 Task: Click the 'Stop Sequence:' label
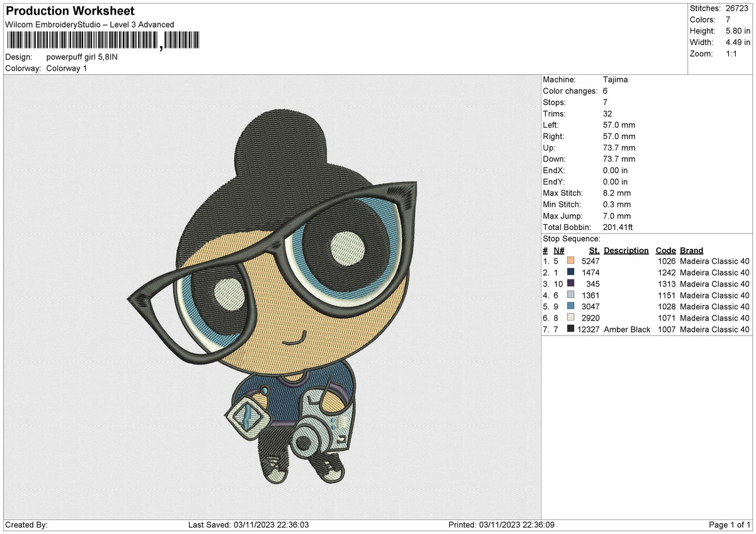click(571, 239)
